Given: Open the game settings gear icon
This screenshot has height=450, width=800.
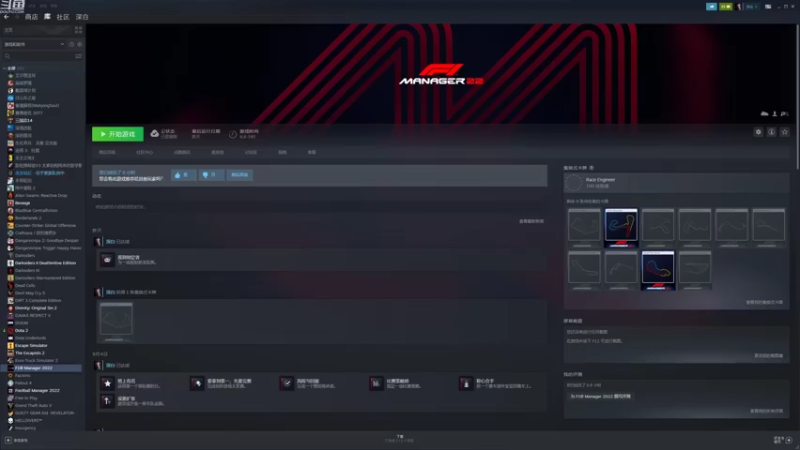Looking at the screenshot, I should click(758, 132).
